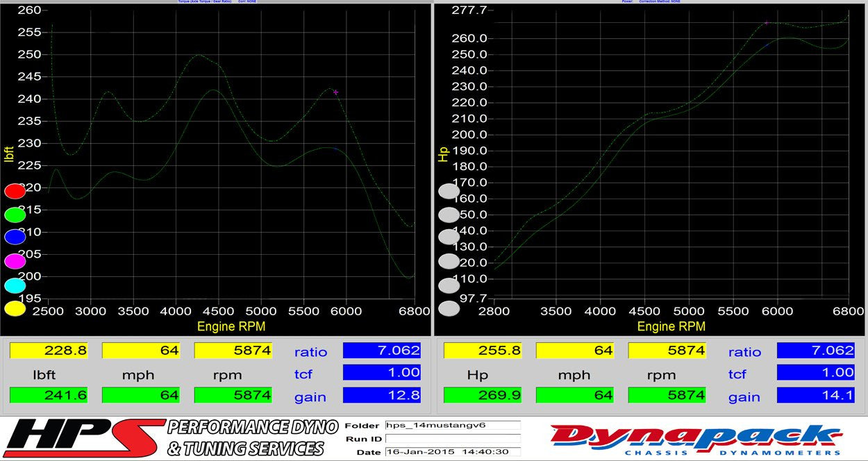Click the magenta cursor marker on horsepower curve

[767, 23]
